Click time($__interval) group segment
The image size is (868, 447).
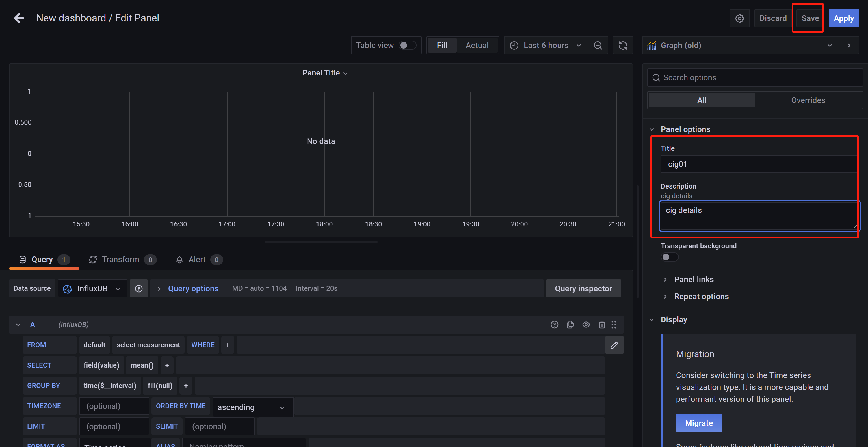tap(110, 385)
